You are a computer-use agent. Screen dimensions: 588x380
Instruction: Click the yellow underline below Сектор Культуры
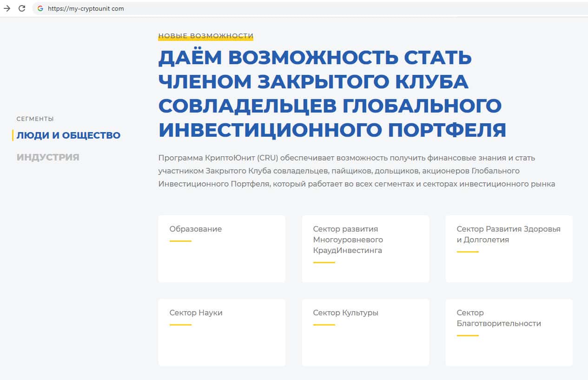tap(324, 325)
